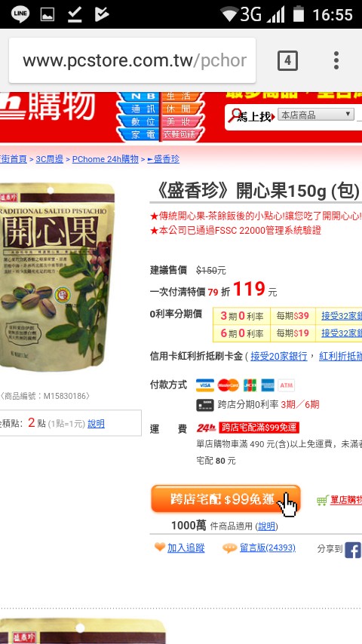Image resolution: width=362 pixels, height=644 pixels.
Task: Open the Chrome three-dot overflow menu
Action: tap(336, 60)
